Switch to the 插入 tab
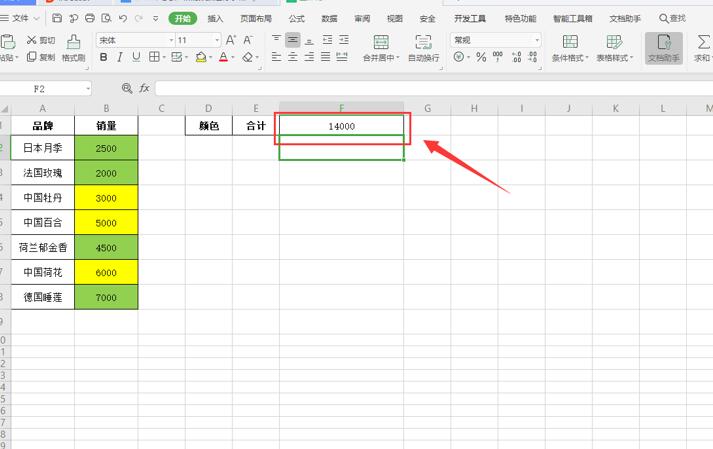The image size is (713, 449). 215,19
